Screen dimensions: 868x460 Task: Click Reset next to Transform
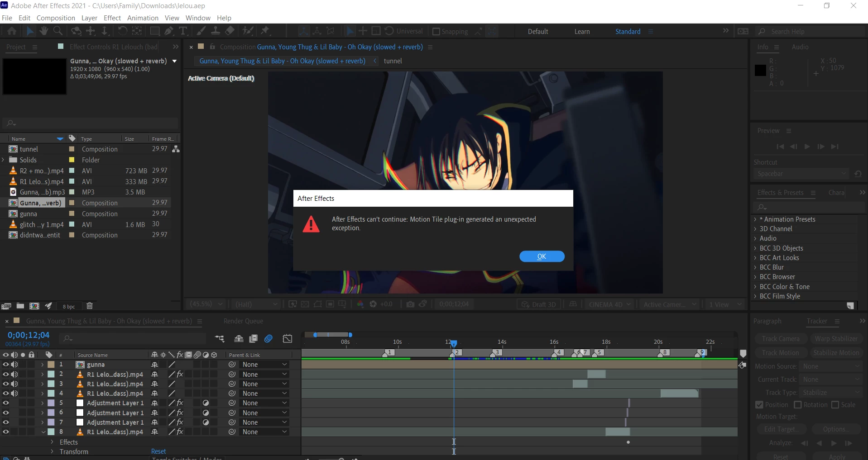click(x=158, y=451)
